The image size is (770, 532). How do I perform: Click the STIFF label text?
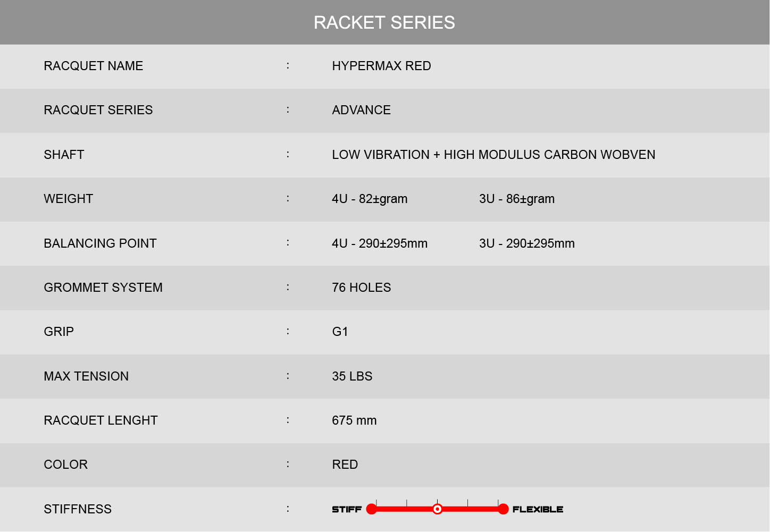pos(347,509)
